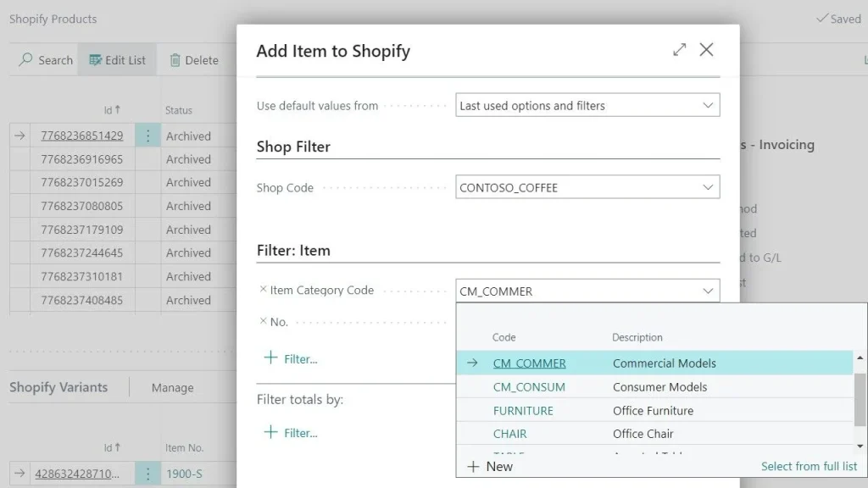Open the row actions menu for product 7768236851429
This screenshot has width=868, height=488.
147,136
